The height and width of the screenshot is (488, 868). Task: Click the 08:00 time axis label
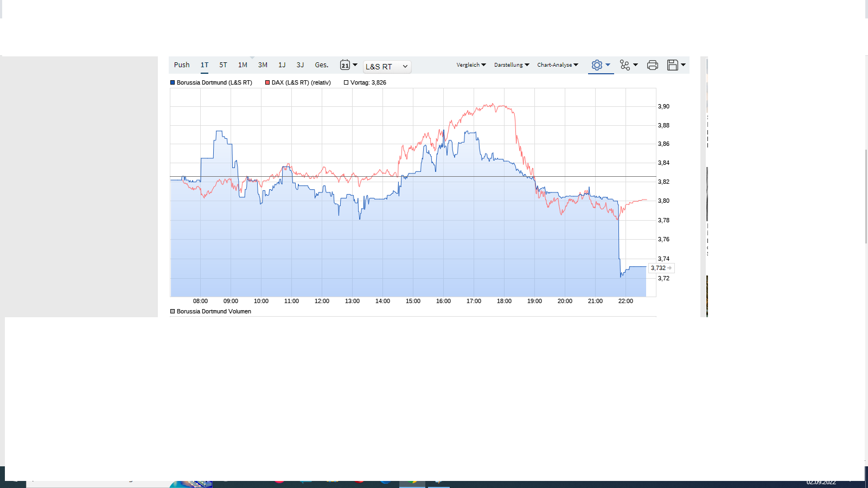(x=200, y=301)
